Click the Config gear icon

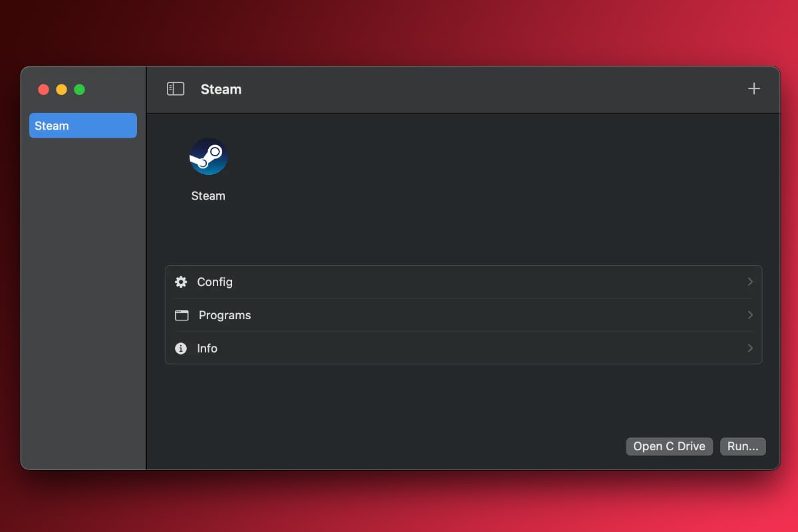coord(181,282)
